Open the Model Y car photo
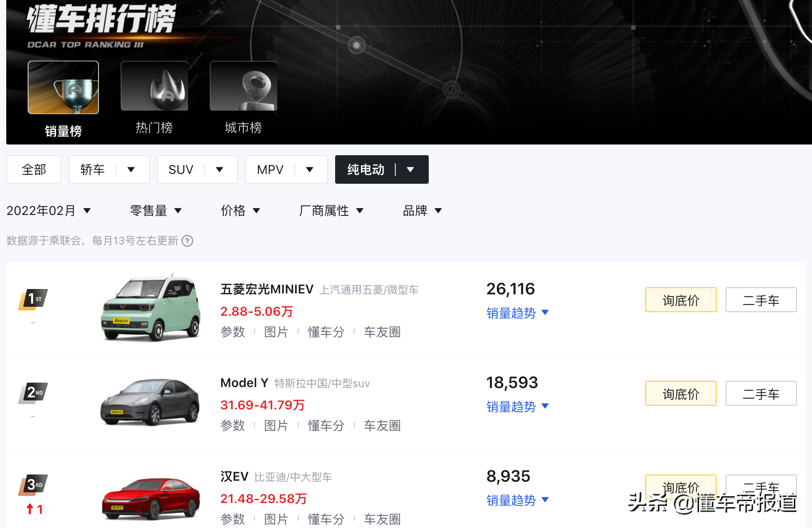 [151, 402]
